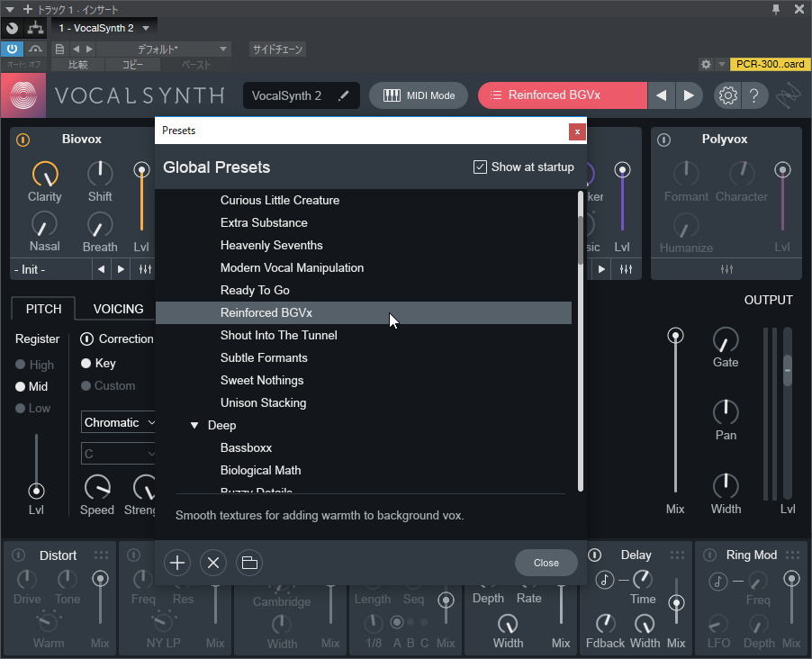
Task: Open presets folder icon
Action: (x=249, y=563)
